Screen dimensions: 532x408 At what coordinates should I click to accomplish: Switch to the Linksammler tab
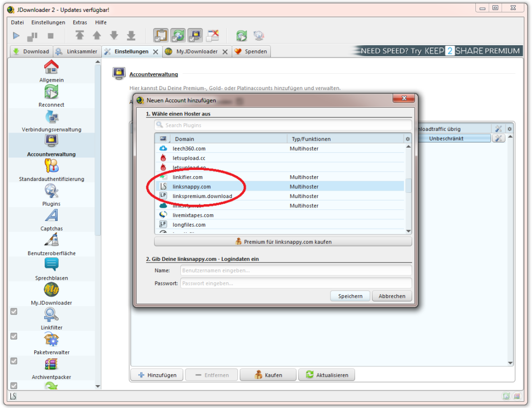(x=77, y=51)
